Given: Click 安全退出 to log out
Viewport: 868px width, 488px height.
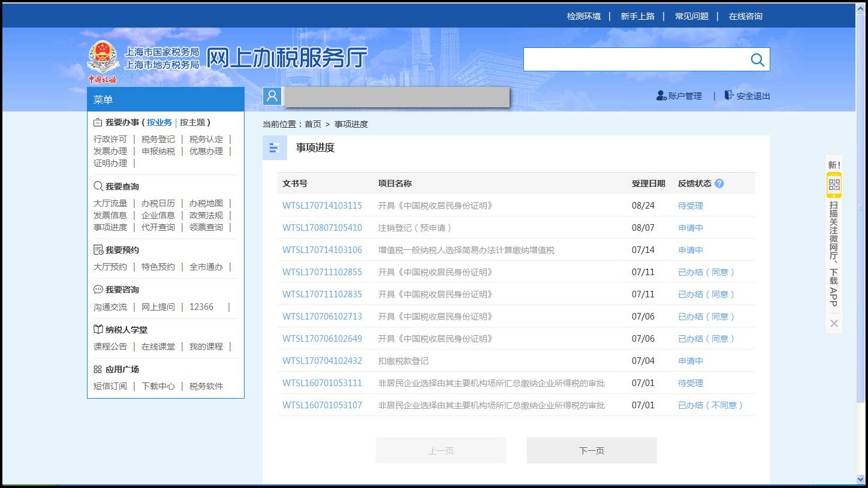Looking at the screenshot, I should pyautogui.click(x=754, y=96).
